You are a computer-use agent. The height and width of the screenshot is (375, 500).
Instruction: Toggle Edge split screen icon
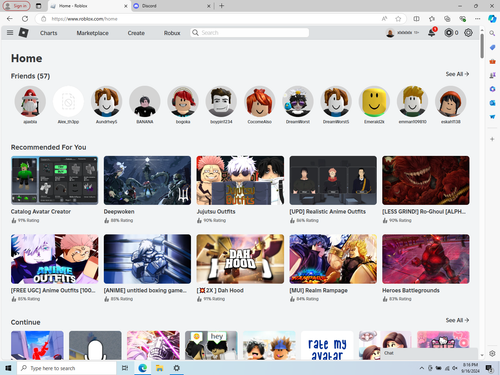click(416, 19)
